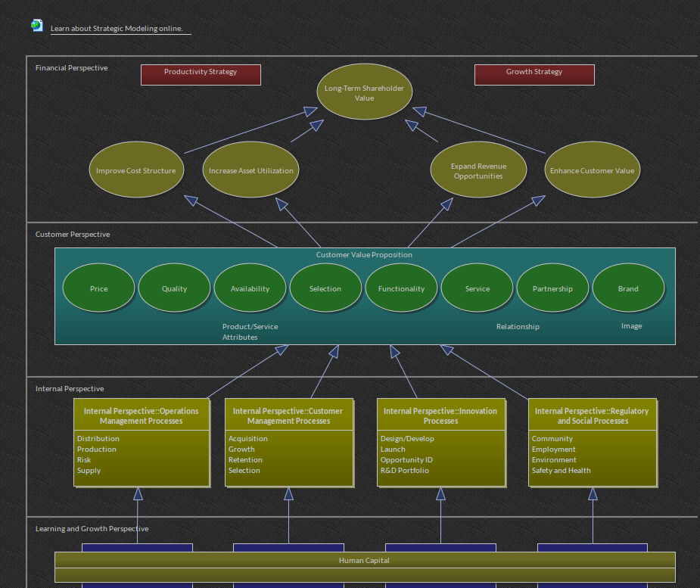This screenshot has height=588, width=700.
Task: Select the Expand Revenue Opportunities ellipse
Action: (478, 170)
